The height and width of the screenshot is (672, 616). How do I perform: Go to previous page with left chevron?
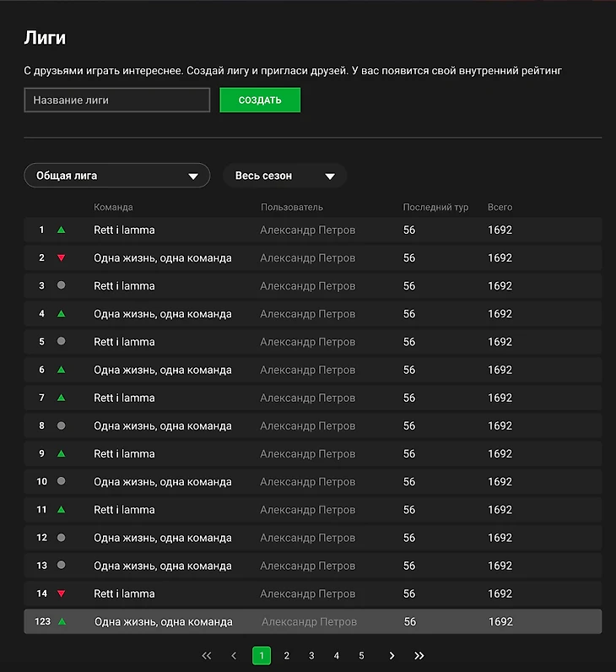(234, 656)
